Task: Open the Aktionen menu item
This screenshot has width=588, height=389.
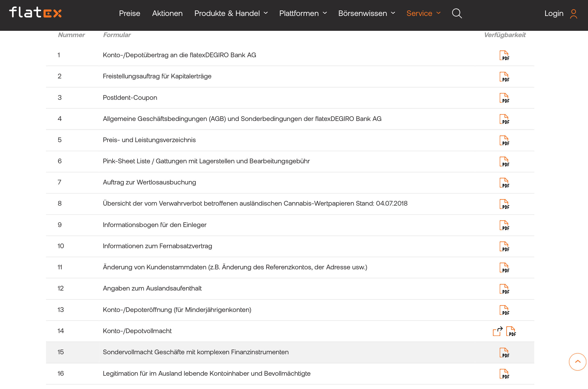Action: click(167, 13)
